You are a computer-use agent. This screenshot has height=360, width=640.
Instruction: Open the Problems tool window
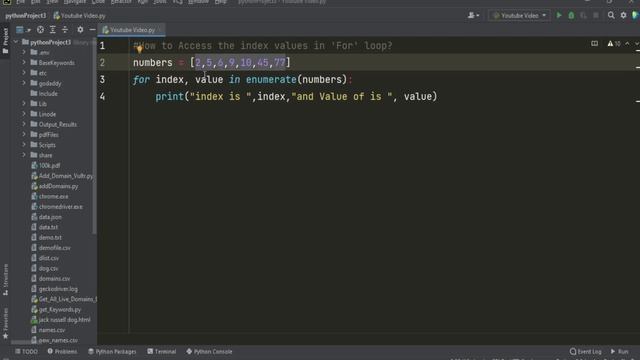(62, 351)
